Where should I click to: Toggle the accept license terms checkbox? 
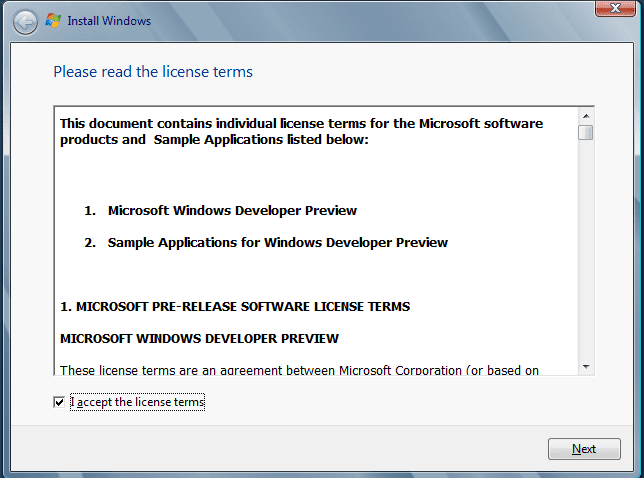tap(59, 402)
